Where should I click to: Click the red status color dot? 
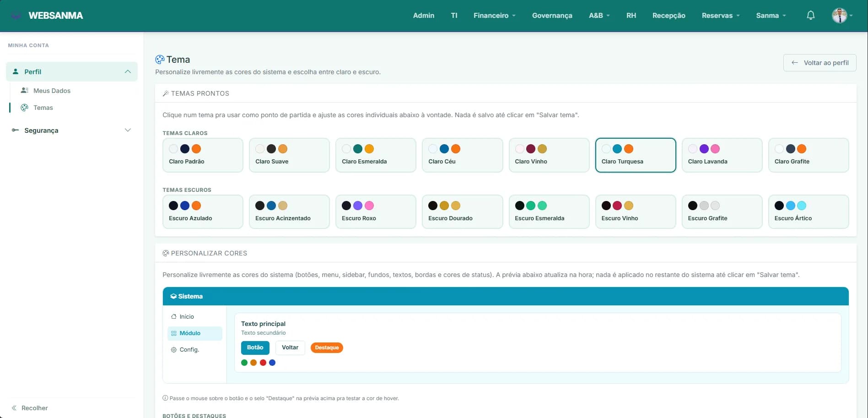(x=263, y=363)
